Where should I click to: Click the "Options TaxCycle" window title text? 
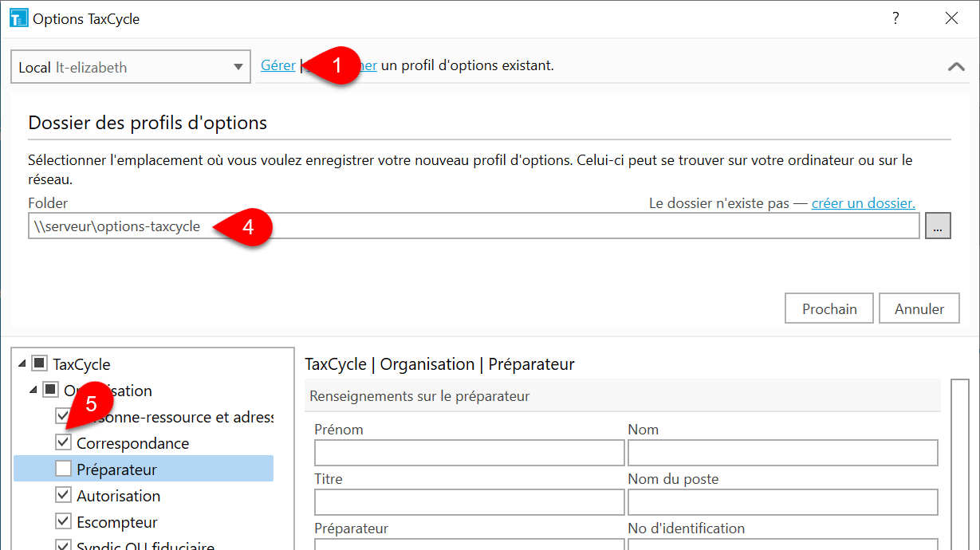pos(86,18)
